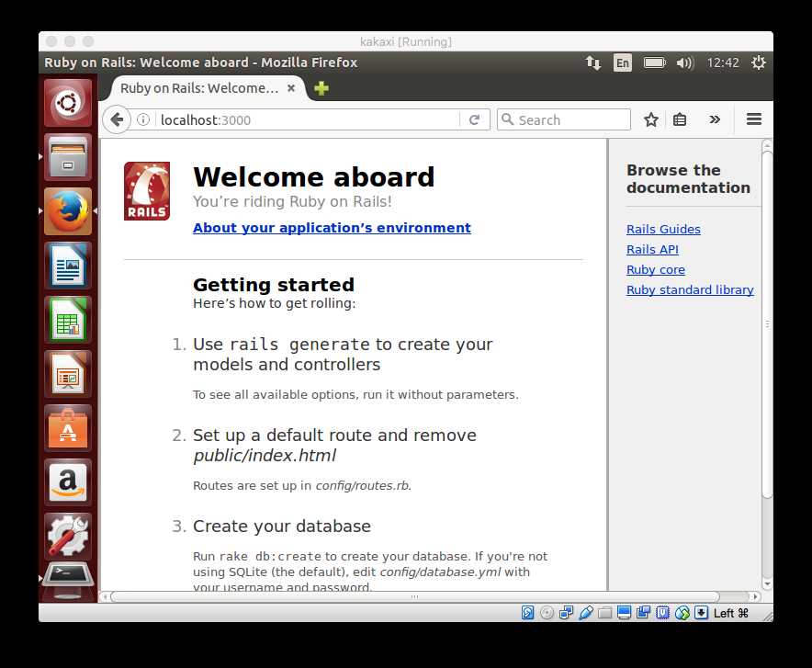Click the VirtualBox network status icon
This screenshot has width=812, height=668.
tap(566, 613)
